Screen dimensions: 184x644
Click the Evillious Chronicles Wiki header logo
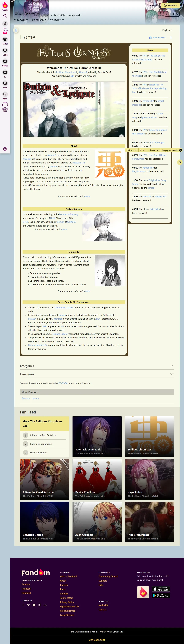(x=27, y=14)
